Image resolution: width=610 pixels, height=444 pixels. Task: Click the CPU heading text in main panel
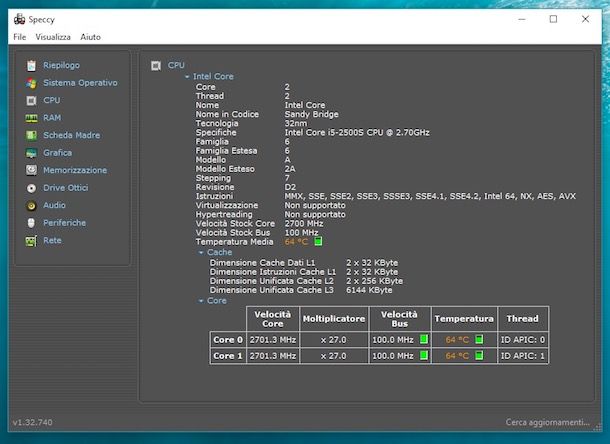click(x=176, y=65)
